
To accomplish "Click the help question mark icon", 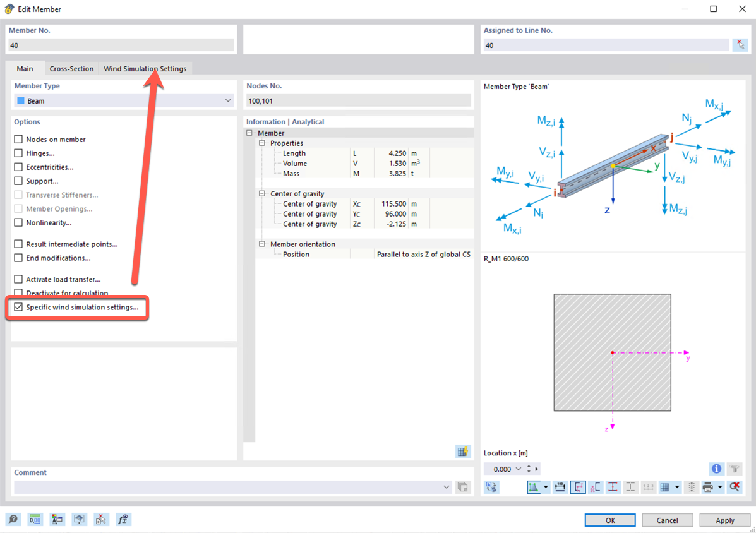I will [x=13, y=519].
